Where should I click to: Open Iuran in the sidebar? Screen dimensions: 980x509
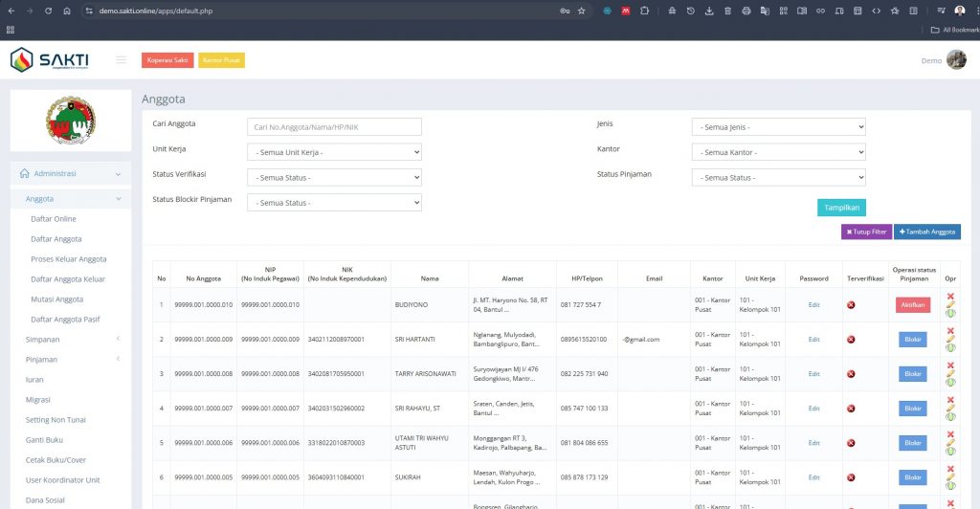point(34,379)
